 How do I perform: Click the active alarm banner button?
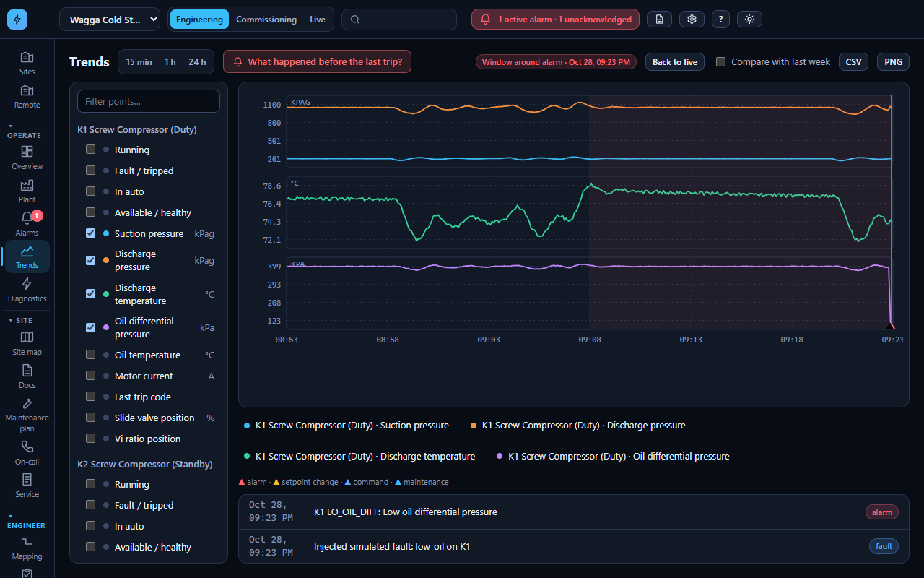556,20
